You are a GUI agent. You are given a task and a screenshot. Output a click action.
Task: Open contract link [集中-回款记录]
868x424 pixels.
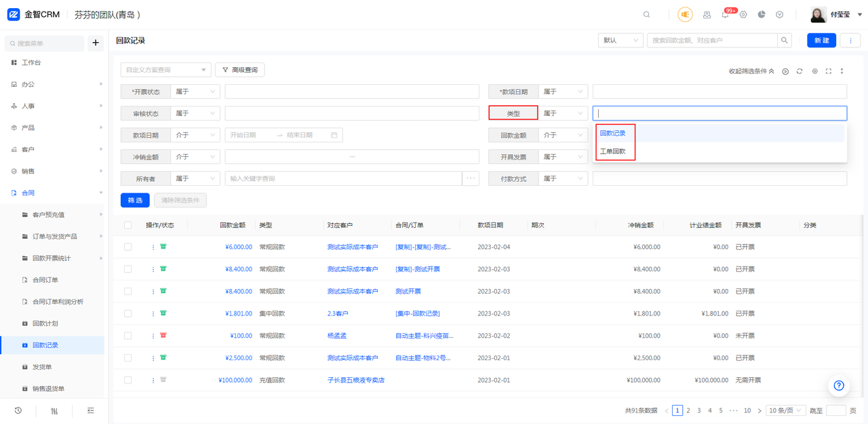418,313
